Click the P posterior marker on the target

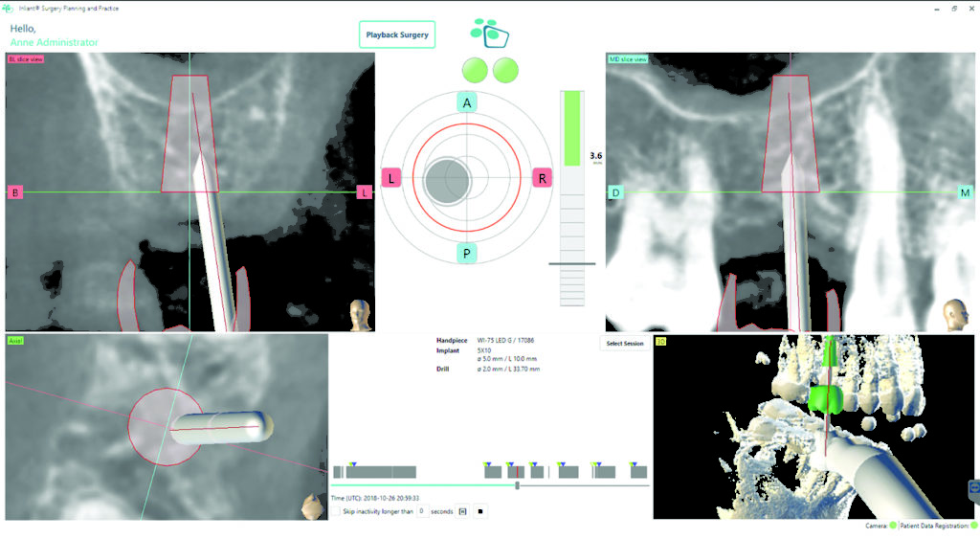click(x=467, y=254)
